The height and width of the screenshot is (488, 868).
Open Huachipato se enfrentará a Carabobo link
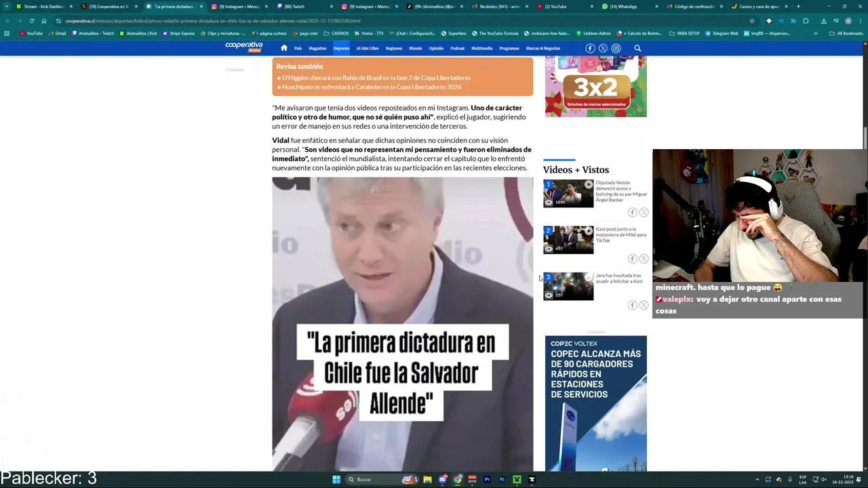[372, 87]
